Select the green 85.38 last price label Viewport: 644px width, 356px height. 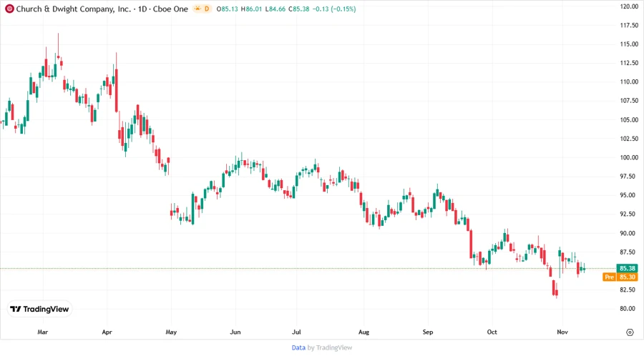[627, 268]
